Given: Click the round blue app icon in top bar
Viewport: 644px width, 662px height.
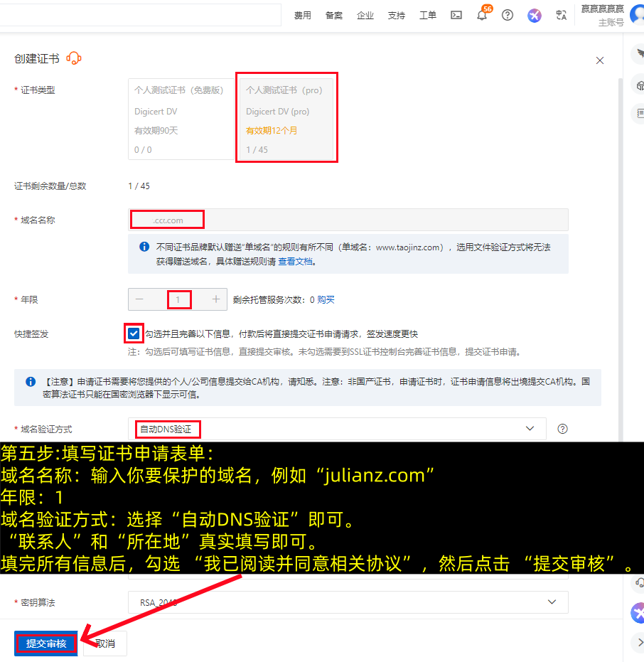Looking at the screenshot, I should pyautogui.click(x=534, y=15).
